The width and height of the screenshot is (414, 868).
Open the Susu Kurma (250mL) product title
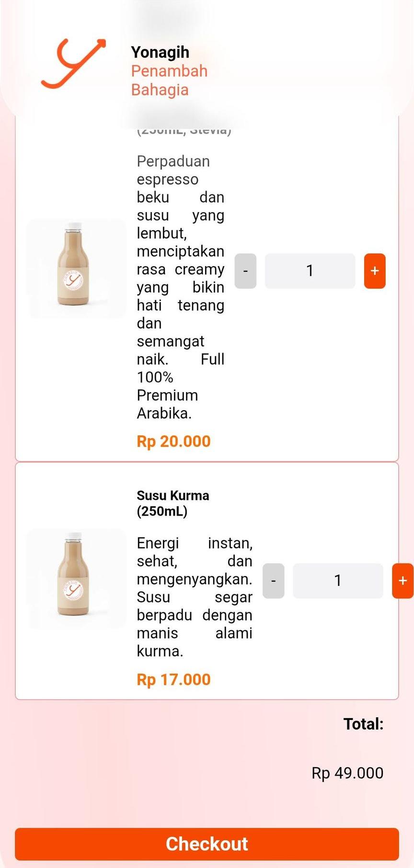tap(172, 503)
